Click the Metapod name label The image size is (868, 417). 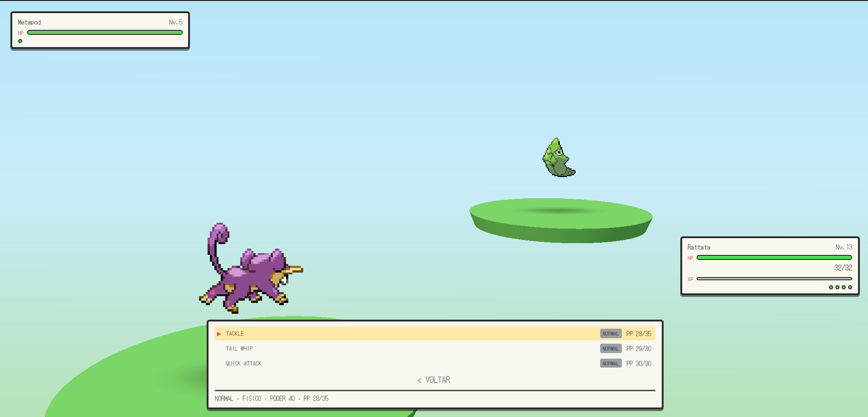click(x=29, y=22)
